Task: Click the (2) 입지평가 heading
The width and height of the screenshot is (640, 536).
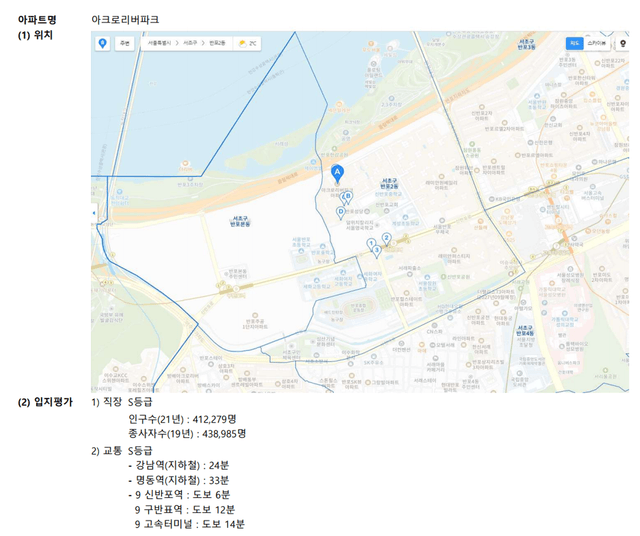Action: tap(45, 402)
